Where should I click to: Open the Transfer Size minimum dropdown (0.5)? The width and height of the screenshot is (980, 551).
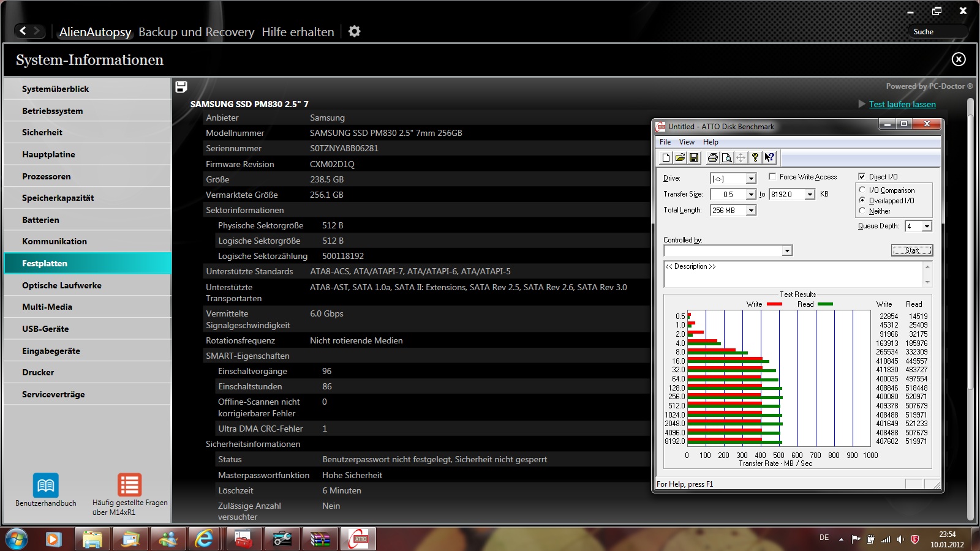[x=751, y=194]
